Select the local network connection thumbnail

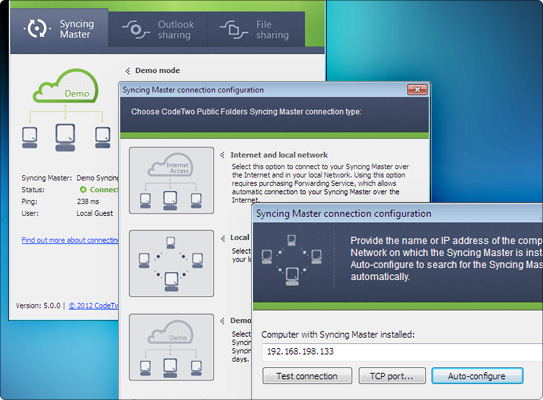pyautogui.click(x=171, y=264)
